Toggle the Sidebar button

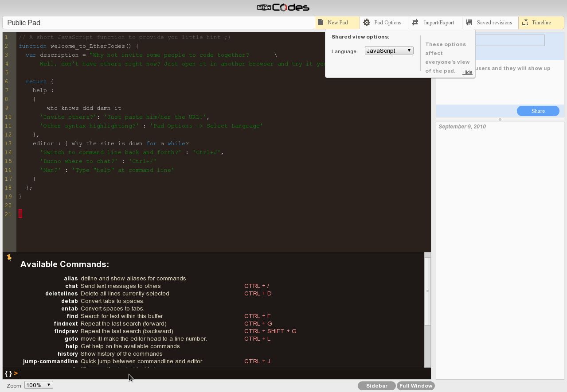click(x=376, y=386)
